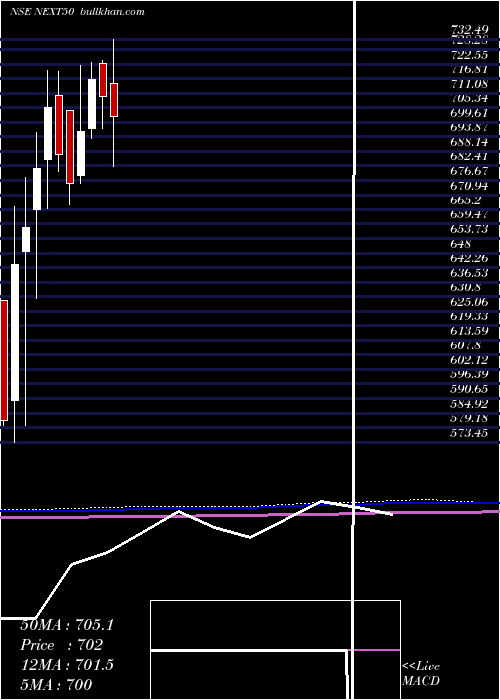
Task: Select the 699.61 price level label
Action: (470, 113)
